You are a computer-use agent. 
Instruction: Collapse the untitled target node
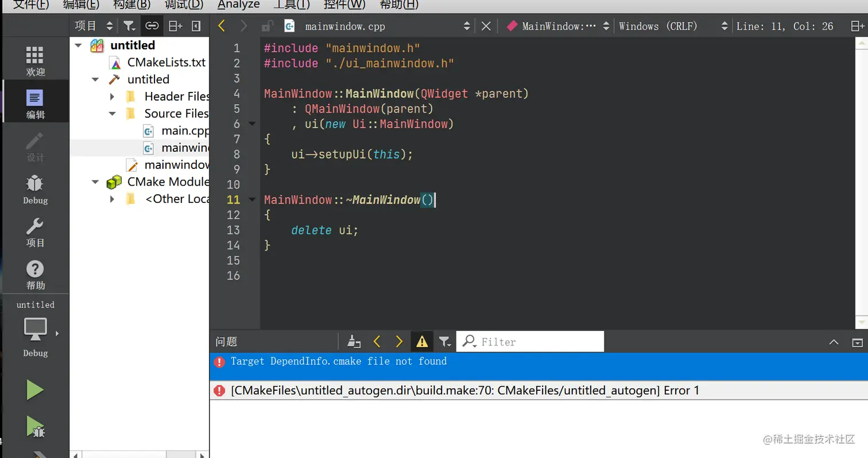[x=95, y=79]
